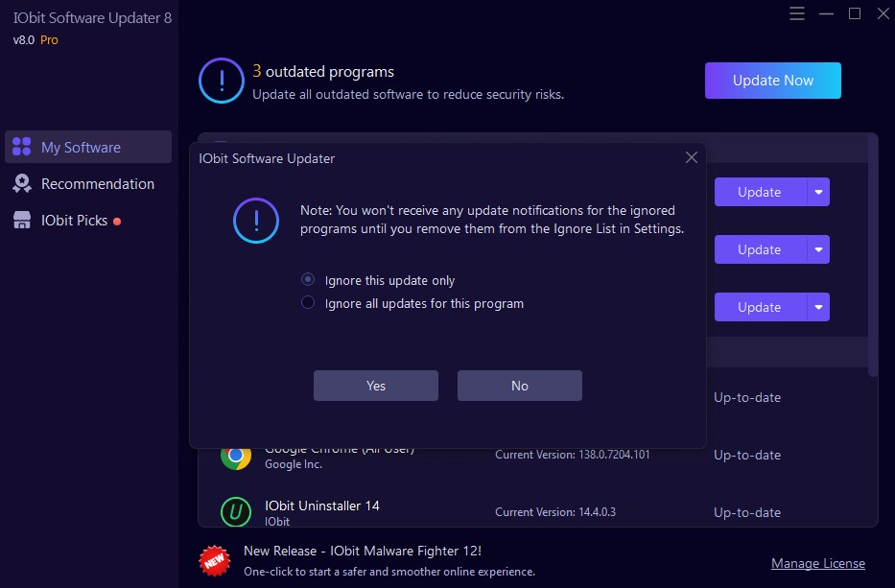The height and width of the screenshot is (588, 895).
Task: Click the Google Chrome program icon
Action: (x=236, y=456)
